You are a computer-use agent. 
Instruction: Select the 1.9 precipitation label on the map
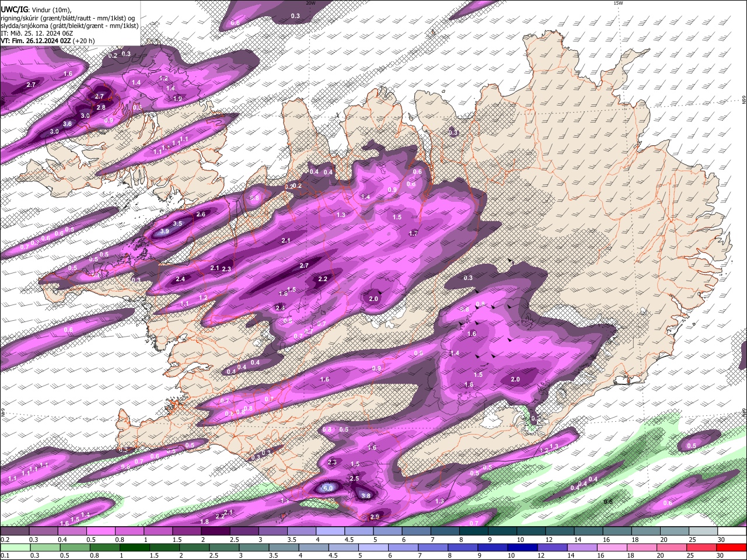(x=177, y=99)
